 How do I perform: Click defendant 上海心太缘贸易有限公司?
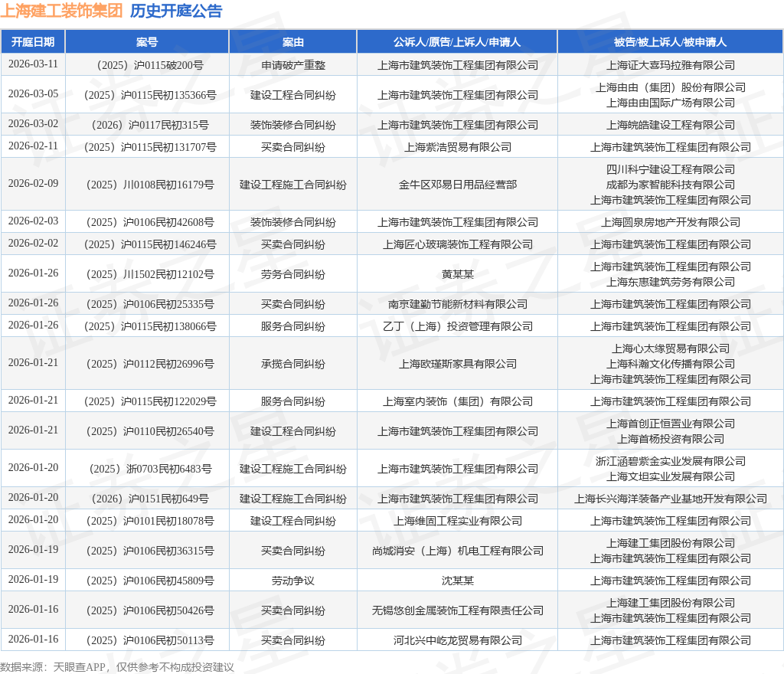pyautogui.click(x=671, y=348)
